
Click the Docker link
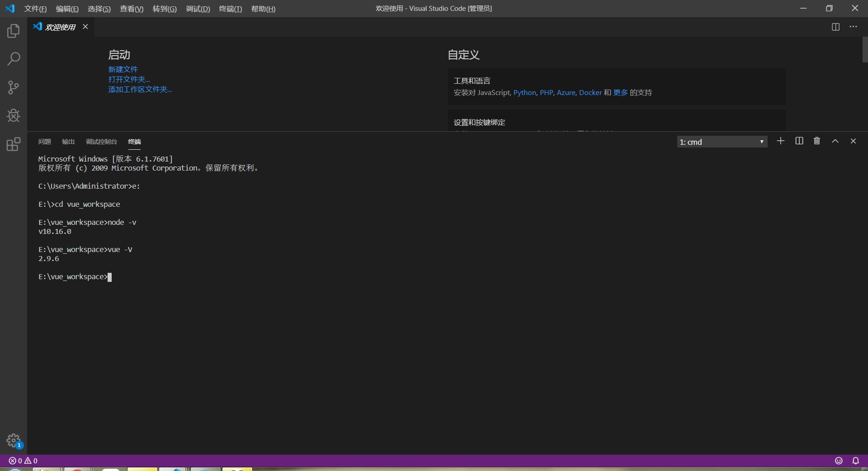590,92
